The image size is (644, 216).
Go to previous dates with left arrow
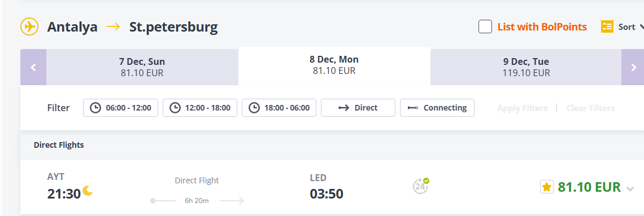pyautogui.click(x=33, y=67)
